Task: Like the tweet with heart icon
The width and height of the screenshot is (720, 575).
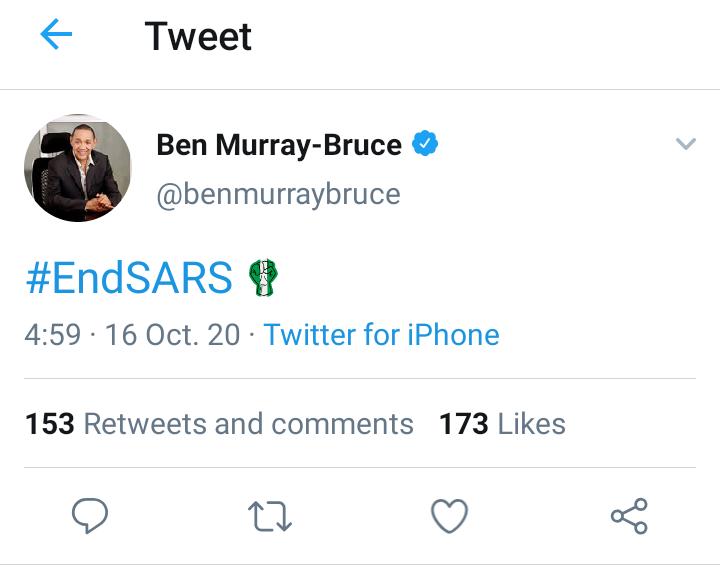Action: point(450,516)
